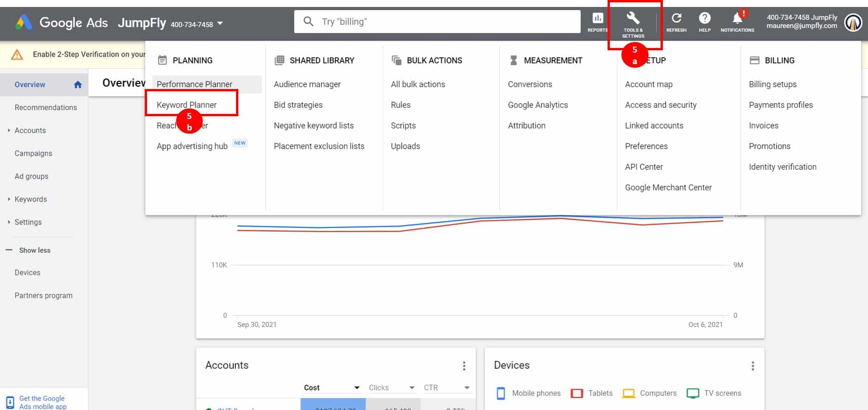Open Negative keyword lists
The image size is (868, 410).
[x=314, y=125]
